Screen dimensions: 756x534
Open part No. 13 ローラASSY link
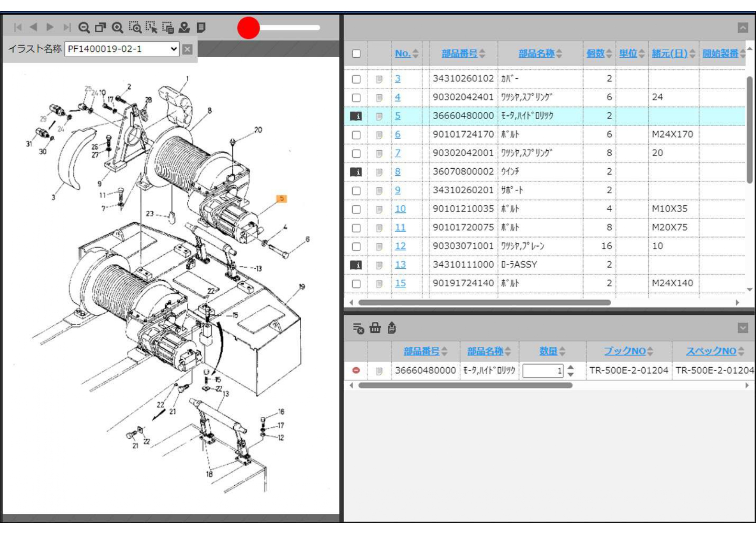[x=400, y=265]
